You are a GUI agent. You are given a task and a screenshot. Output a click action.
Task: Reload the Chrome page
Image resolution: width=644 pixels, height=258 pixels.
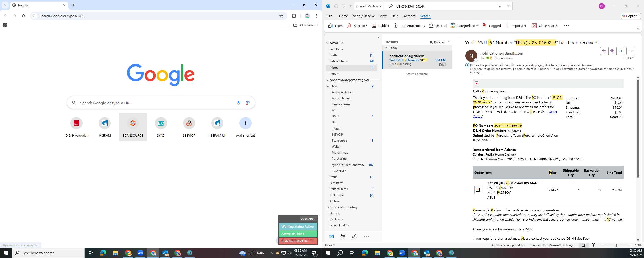[x=24, y=16]
